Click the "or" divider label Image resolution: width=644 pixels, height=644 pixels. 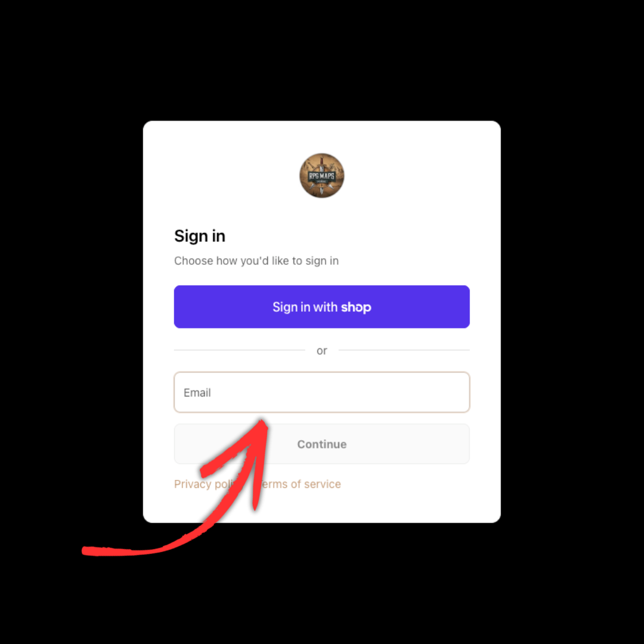coord(321,351)
